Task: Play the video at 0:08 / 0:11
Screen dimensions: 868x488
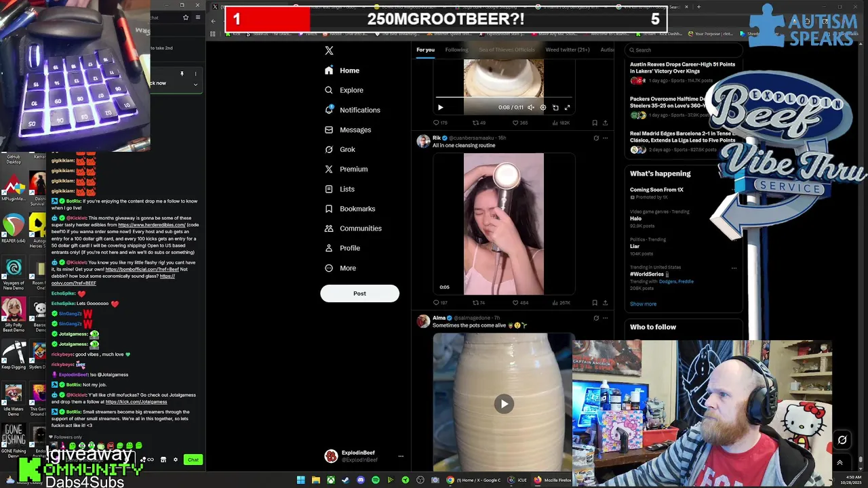Action: pyautogui.click(x=440, y=107)
